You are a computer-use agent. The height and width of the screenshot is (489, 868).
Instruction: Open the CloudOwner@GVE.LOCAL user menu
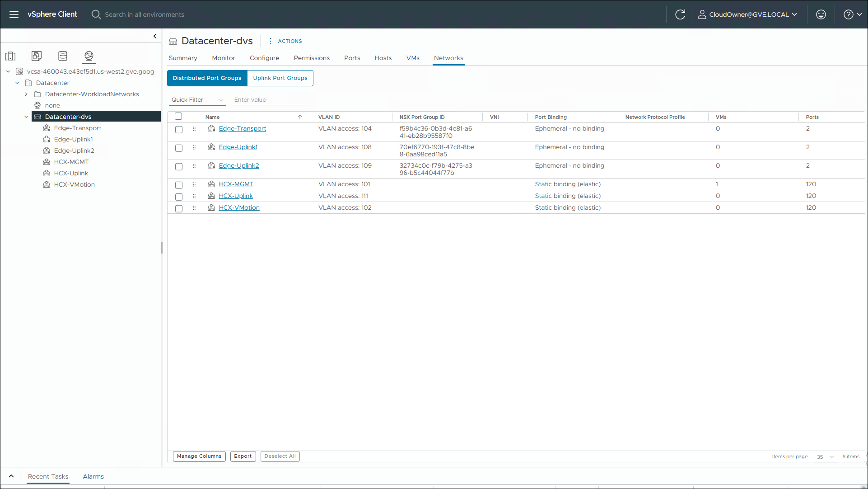[748, 14]
